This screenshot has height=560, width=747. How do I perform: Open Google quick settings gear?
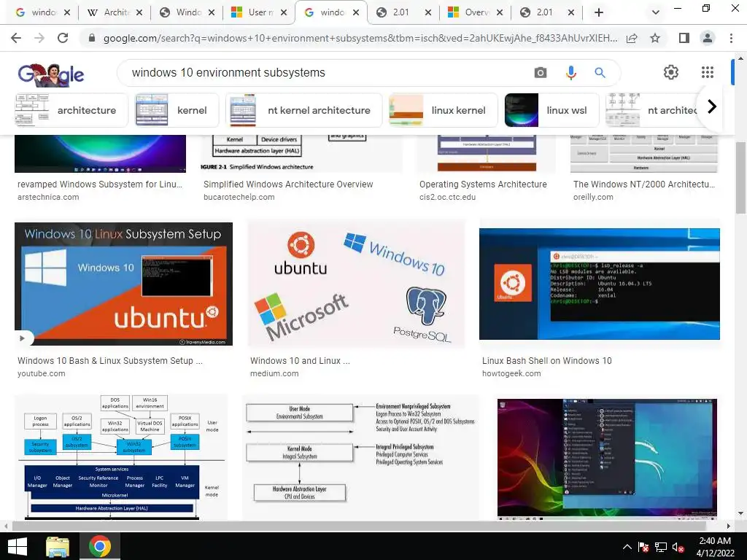click(671, 72)
